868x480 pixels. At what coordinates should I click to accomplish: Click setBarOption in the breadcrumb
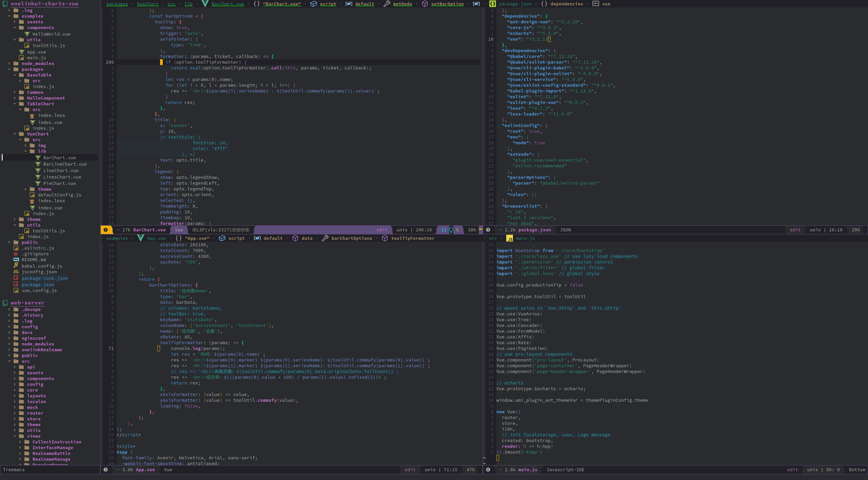447,4
